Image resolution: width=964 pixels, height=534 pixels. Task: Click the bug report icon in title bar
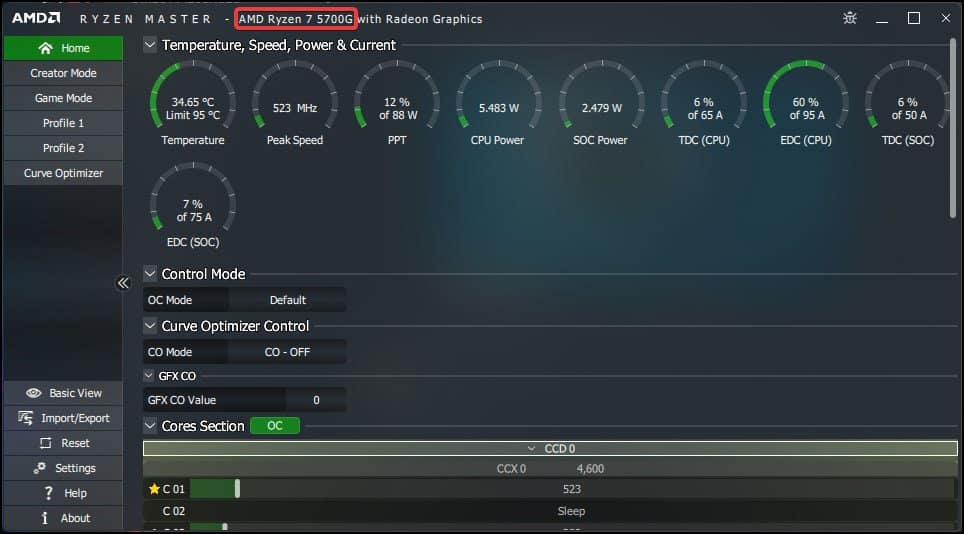[850, 18]
